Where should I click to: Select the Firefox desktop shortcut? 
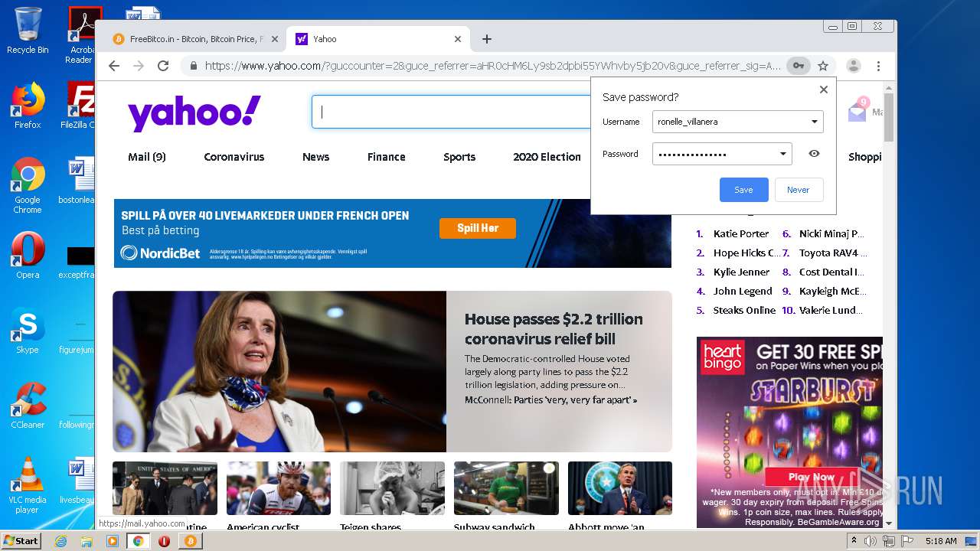click(x=28, y=106)
